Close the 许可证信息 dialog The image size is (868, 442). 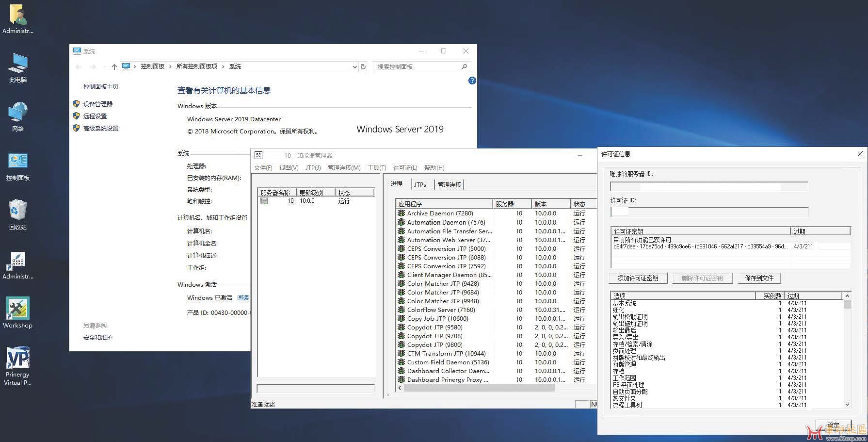[860, 154]
